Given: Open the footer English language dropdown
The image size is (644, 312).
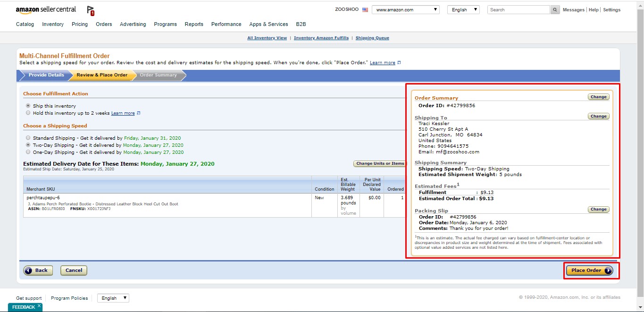Looking at the screenshot, I should click(x=113, y=298).
